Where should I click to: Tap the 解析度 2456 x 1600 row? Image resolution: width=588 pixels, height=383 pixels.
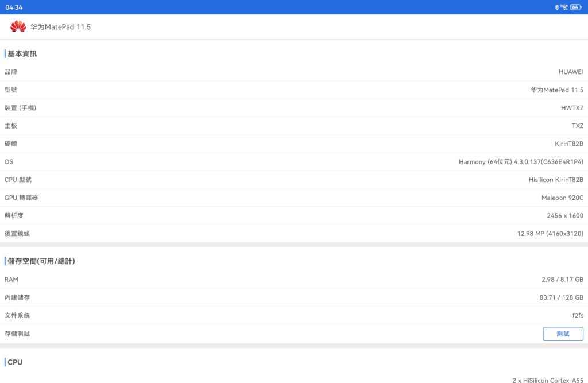coord(294,215)
